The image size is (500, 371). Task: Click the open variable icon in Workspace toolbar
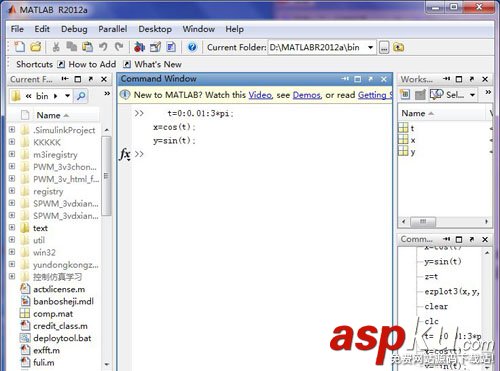coord(421,95)
